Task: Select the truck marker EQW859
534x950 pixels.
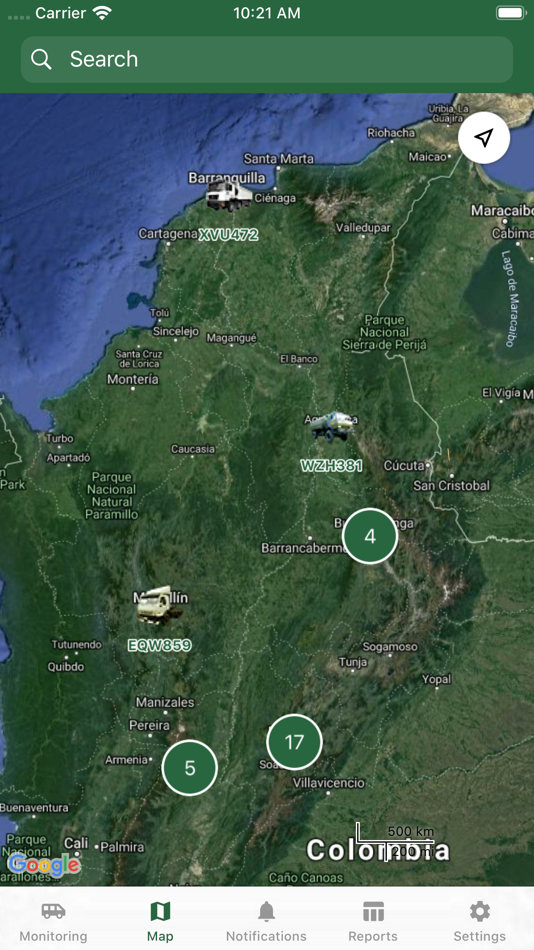Action: coord(159,605)
